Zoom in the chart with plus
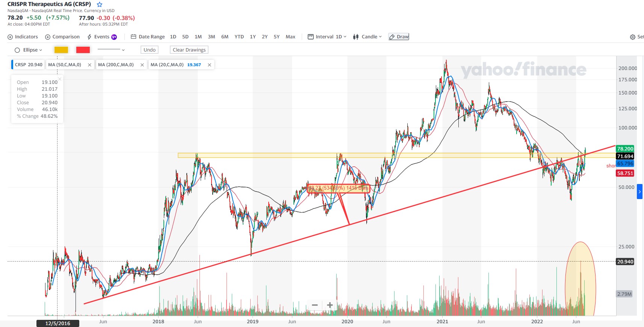 point(330,305)
